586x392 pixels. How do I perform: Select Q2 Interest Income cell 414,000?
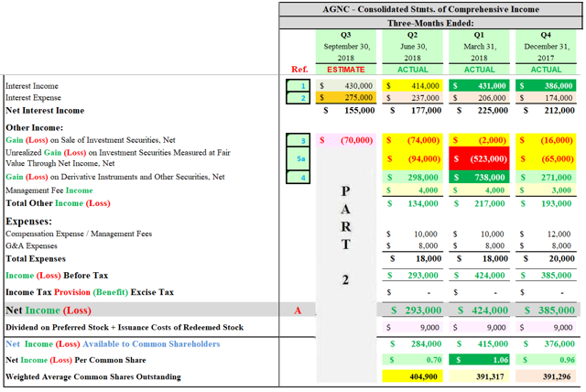(x=412, y=85)
